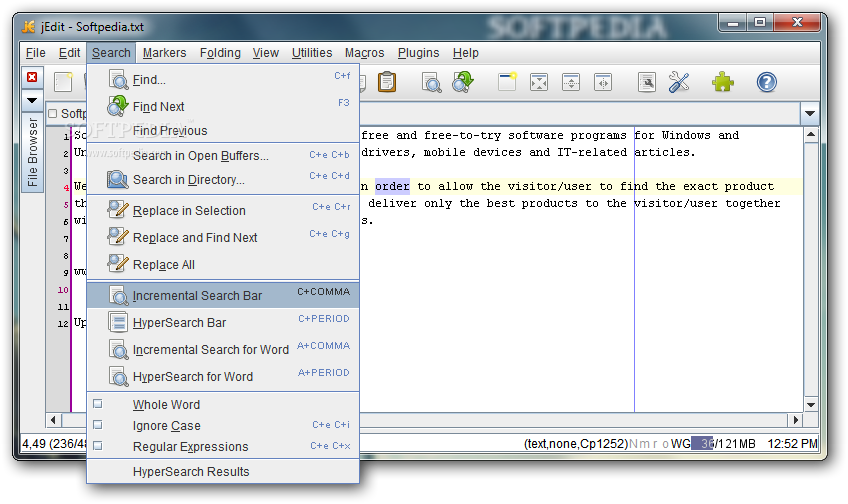
Task: Open the Plugin Manager puzzle icon
Action: pos(723,82)
